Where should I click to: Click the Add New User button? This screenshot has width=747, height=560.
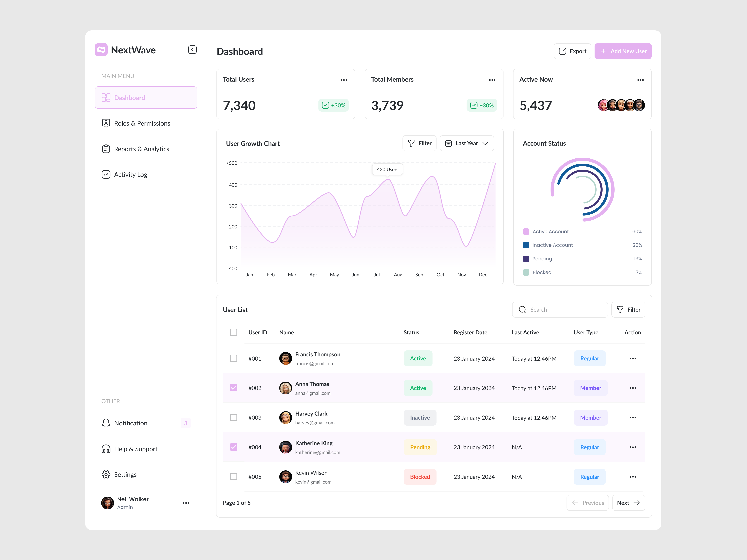[623, 51]
